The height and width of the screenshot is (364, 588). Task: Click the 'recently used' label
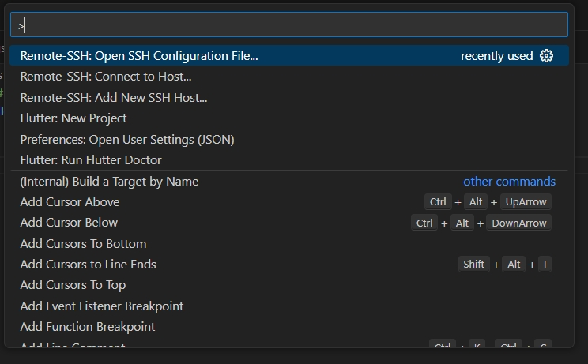(496, 56)
